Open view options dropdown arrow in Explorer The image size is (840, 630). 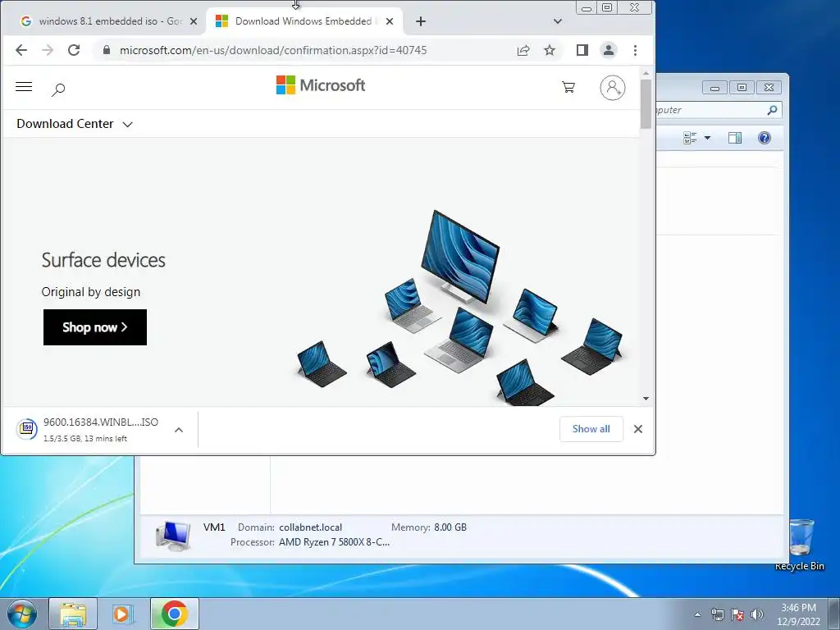pyautogui.click(x=707, y=138)
